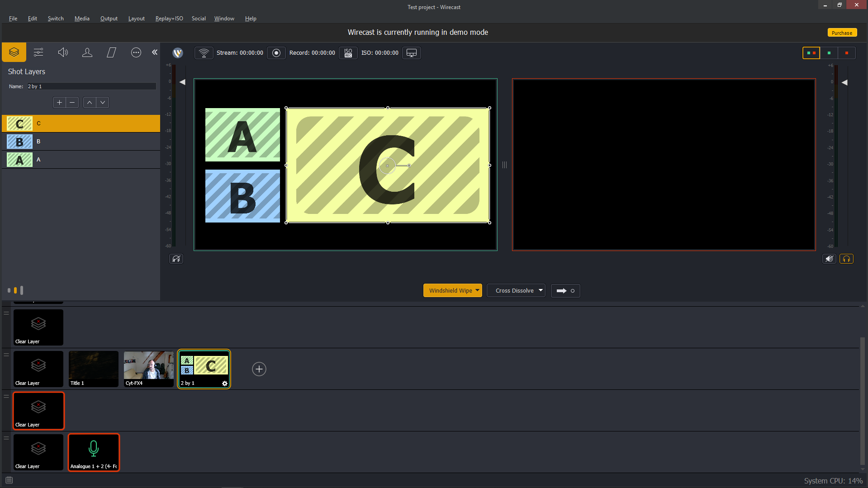868x488 pixels.
Task: Collapse the preview audio meter arrow
Action: click(x=182, y=82)
